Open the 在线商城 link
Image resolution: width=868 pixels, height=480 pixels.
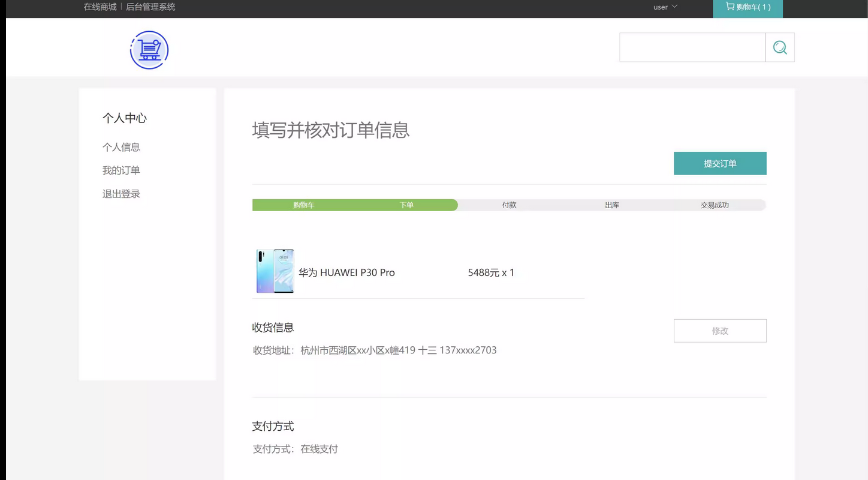100,7
